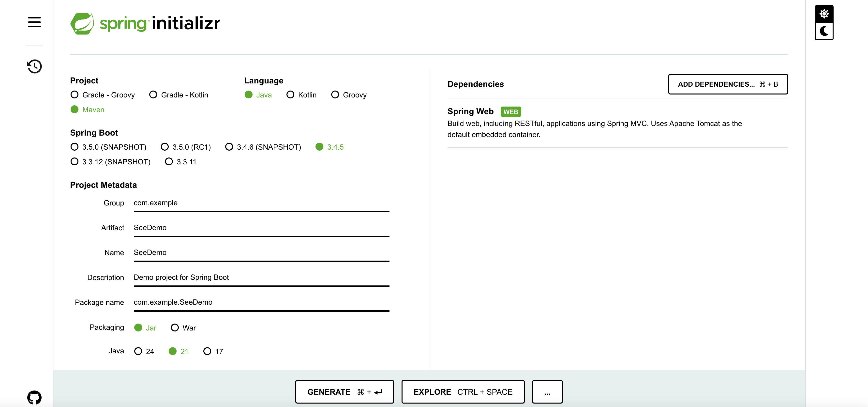This screenshot has width=868, height=407.
Task: Click the Explore button
Action: click(x=463, y=392)
